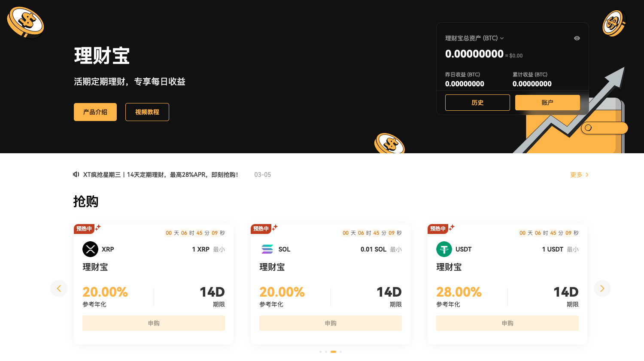Image resolution: width=644 pixels, height=361 pixels.
Task: Select first carousel pagination dot
Action: 320,352
